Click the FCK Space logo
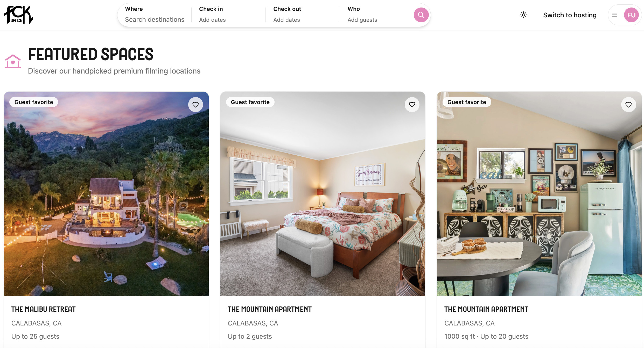This screenshot has height=348, width=644. tap(18, 15)
